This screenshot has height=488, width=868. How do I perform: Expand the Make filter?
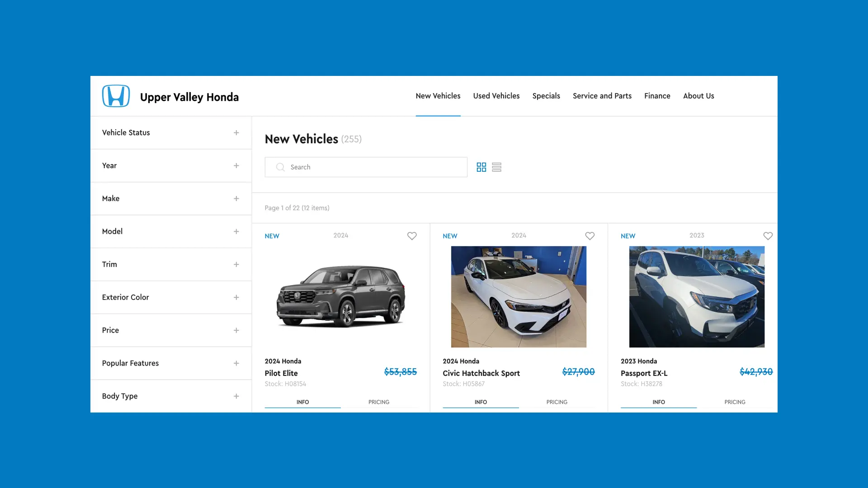236,198
